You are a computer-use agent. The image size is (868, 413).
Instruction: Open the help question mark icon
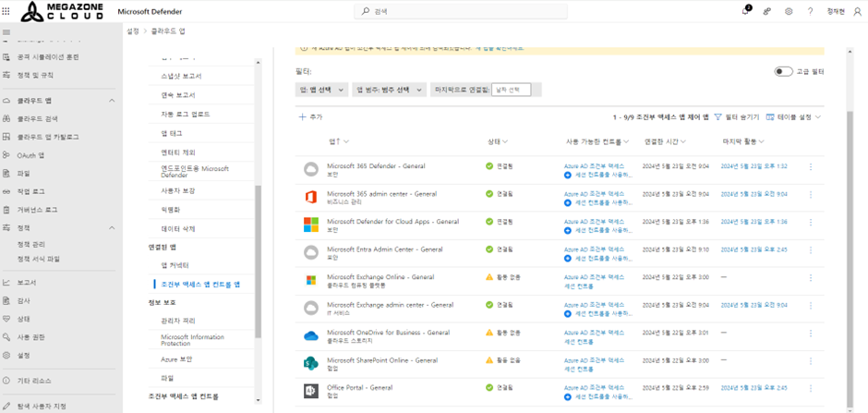tap(810, 12)
